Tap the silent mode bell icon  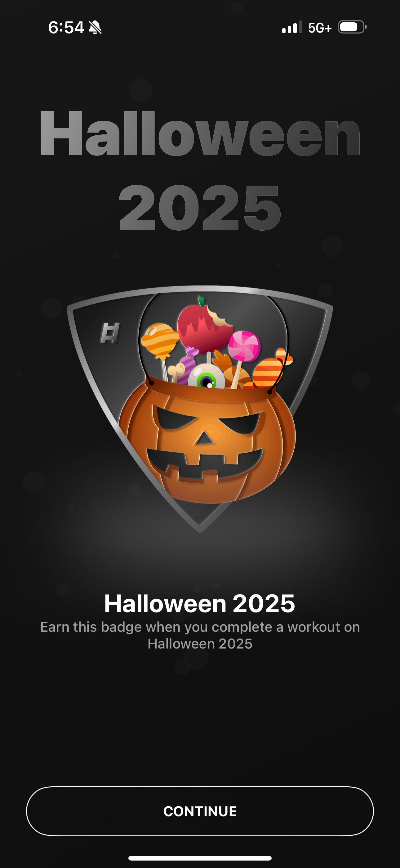point(95,27)
